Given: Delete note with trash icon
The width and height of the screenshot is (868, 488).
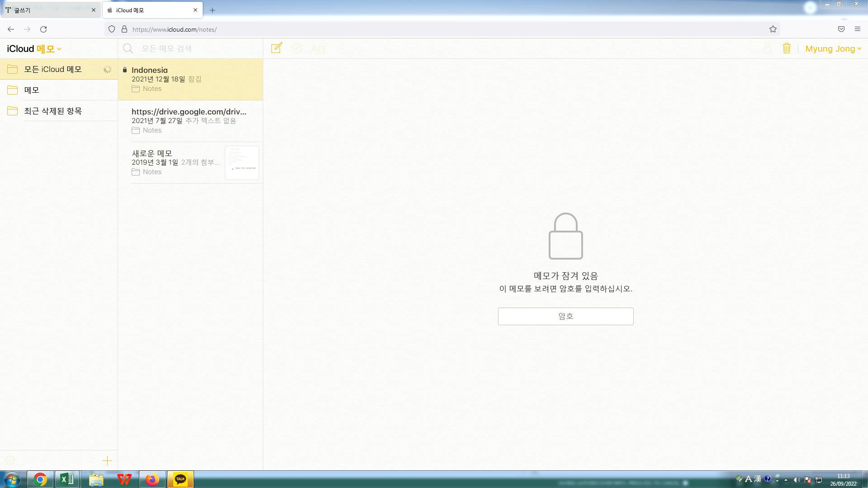Looking at the screenshot, I should coord(787,48).
